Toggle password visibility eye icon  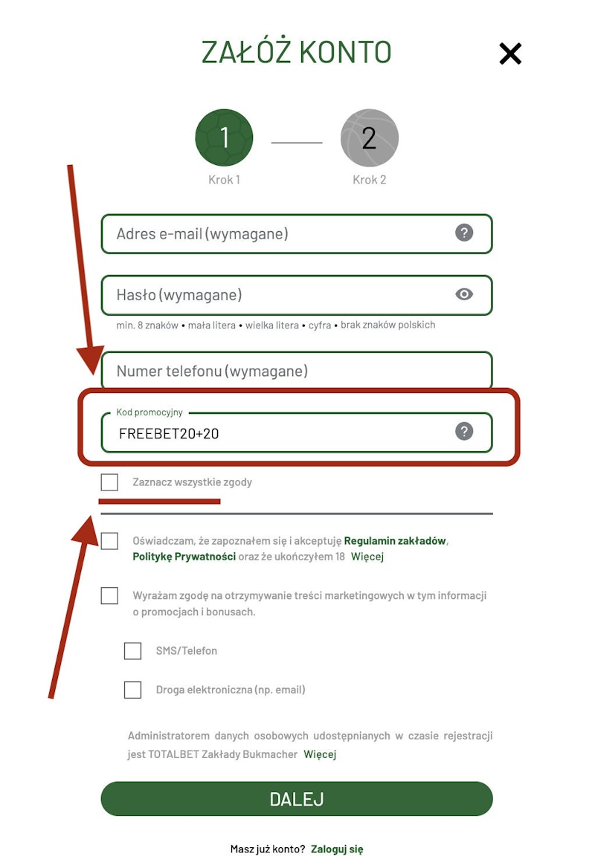pos(464,294)
